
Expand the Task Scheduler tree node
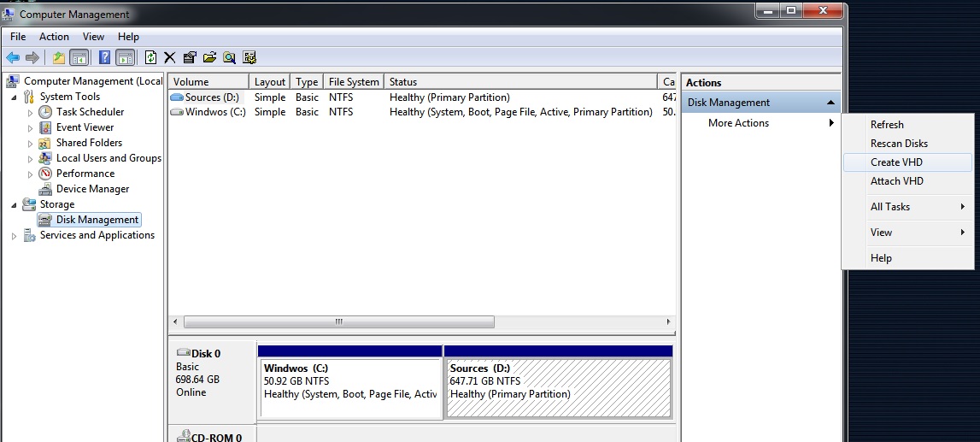[30, 113]
